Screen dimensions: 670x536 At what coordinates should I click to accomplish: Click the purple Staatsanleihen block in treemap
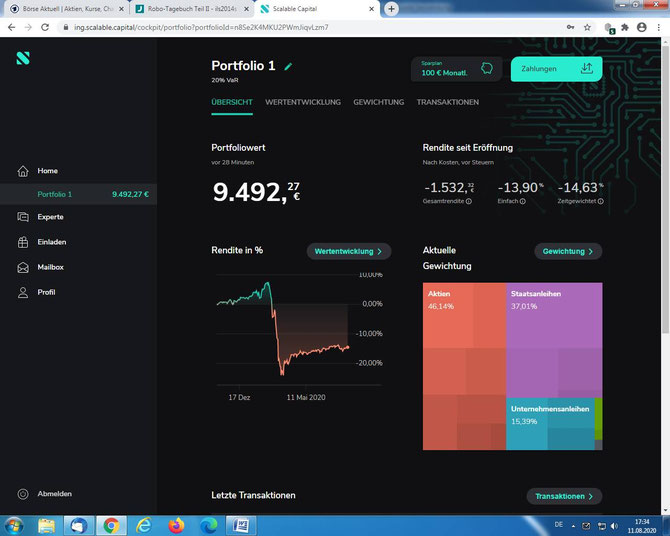point(554,340)
